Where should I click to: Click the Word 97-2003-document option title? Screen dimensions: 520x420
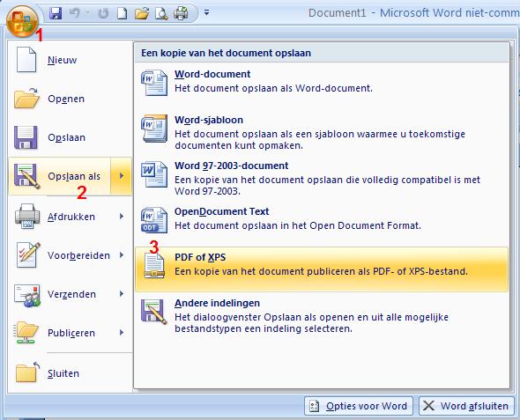coord(232,166)
